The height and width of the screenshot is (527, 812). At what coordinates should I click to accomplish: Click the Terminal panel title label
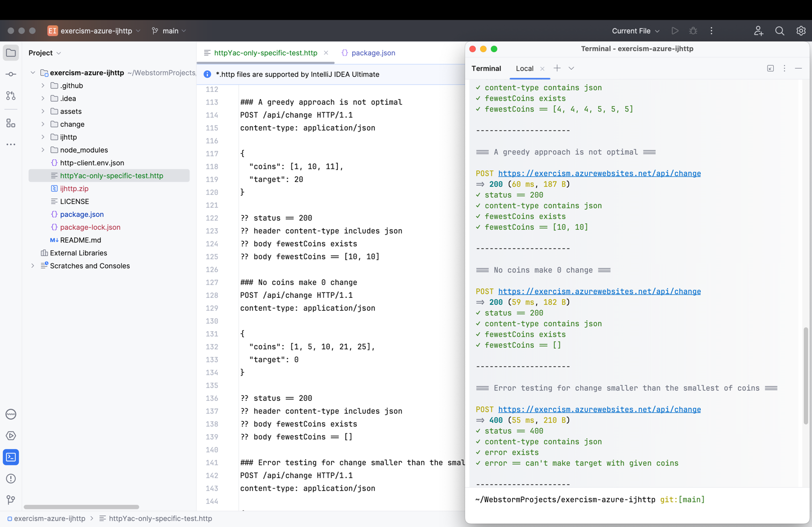486,69
